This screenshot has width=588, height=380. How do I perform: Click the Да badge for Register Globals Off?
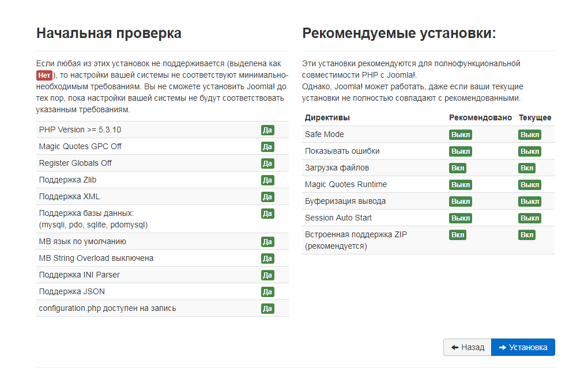pyautogui.click(x=267, y=164)
